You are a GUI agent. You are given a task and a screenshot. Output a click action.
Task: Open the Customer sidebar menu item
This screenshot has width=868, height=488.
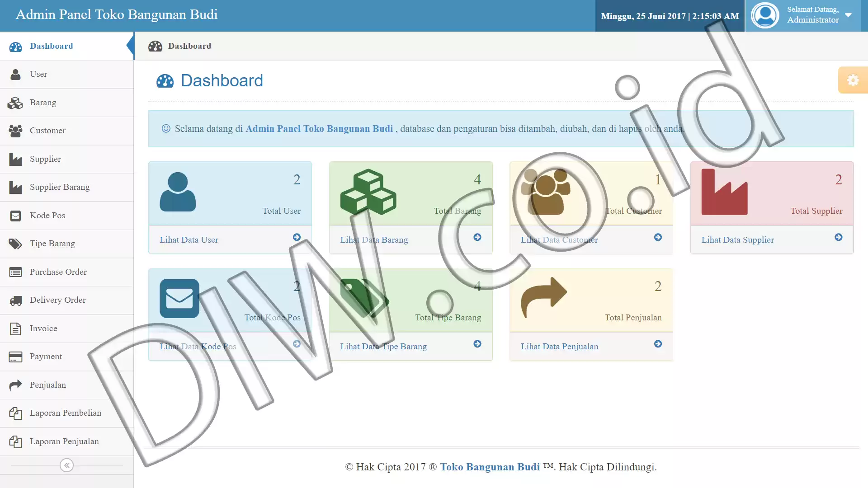(67, 131)
